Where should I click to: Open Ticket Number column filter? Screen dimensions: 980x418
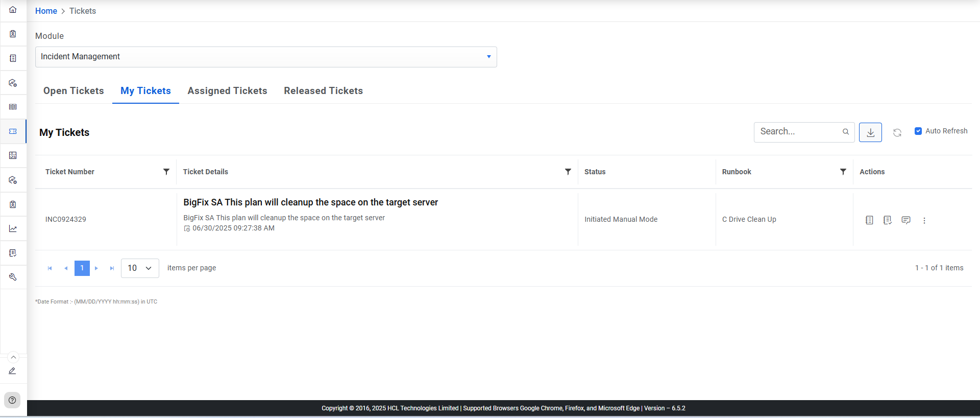pos(166,172)
